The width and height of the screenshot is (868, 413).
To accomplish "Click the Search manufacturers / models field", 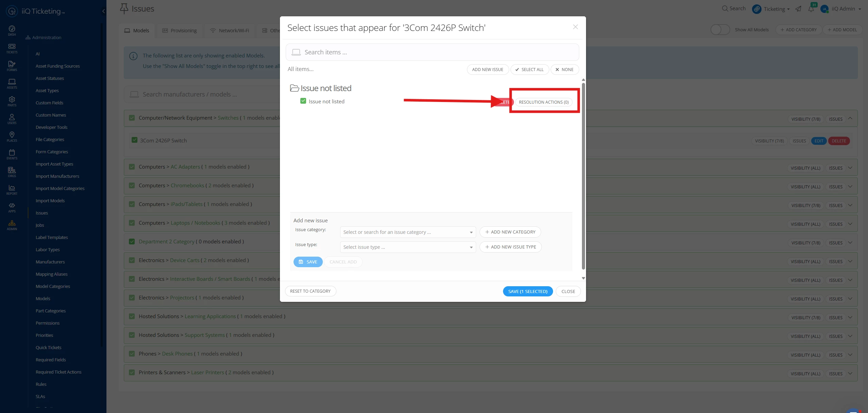I will (x=203, y=94).
